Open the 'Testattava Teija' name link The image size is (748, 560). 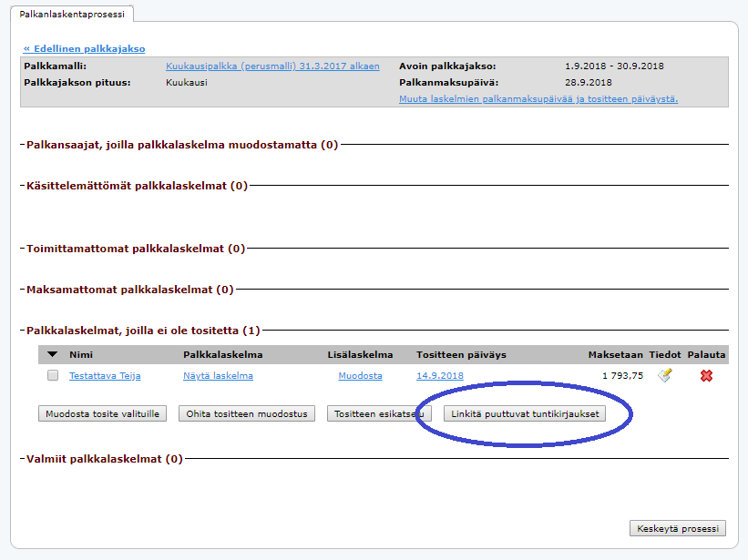105,375
